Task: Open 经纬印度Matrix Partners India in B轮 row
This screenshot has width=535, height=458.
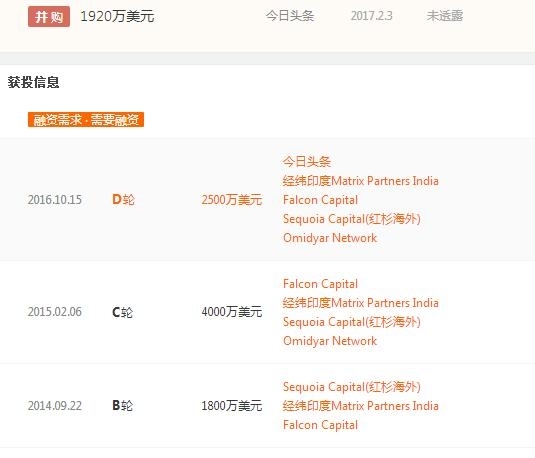Action: click(x=361, y=406)
